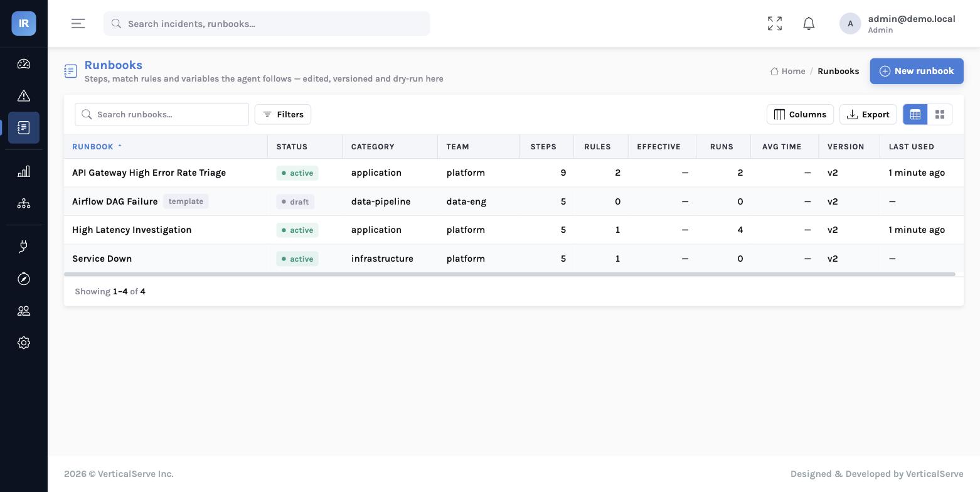The width and height of the screenshot is (980, 492).
Task: Click Showing 1–4 of 4 text
Action: tap(110, 291)
